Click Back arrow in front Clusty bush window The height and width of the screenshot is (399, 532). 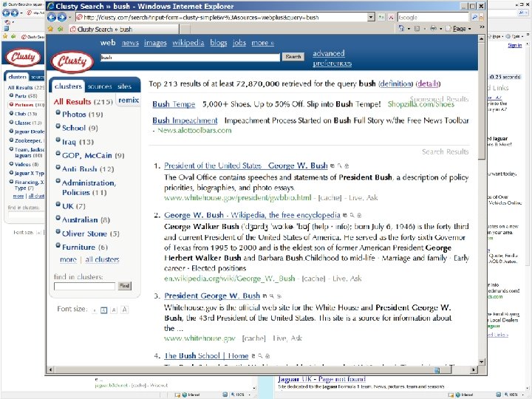[52, 17]
